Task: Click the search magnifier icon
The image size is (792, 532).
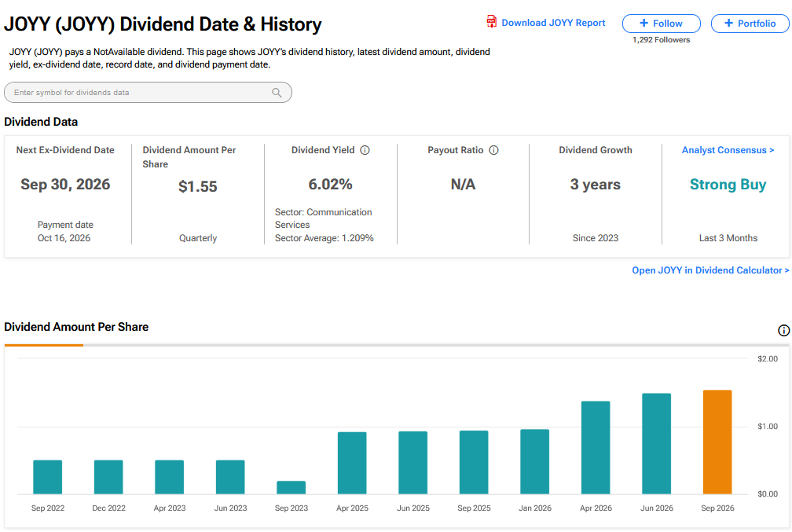Action: [277, 93]
